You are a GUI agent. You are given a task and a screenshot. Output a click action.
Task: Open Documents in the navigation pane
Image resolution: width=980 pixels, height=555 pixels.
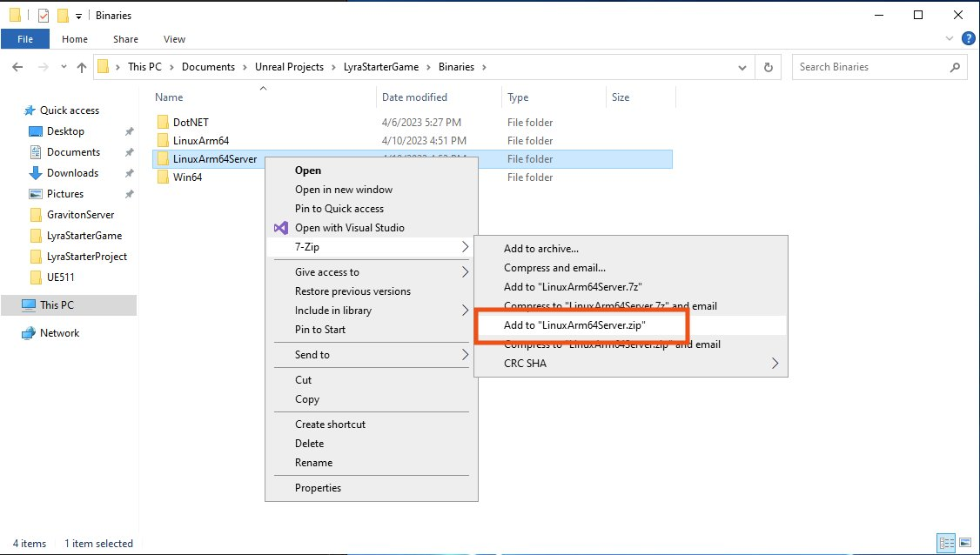pyautogui.click(x=73, y=152)
